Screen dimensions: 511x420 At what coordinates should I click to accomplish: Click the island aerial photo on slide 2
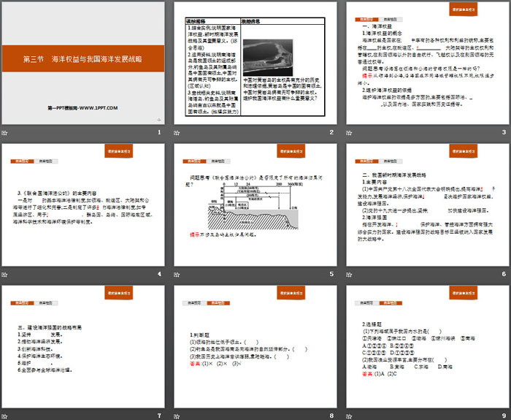(268, 58)
